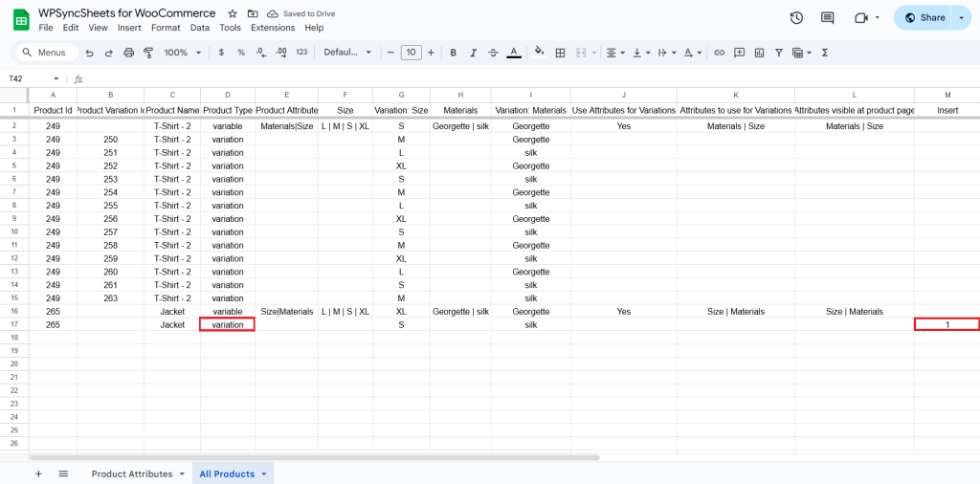The width and height of the screenshot is (980, 484).
Task: Increase font size plus button
Action: point(431,53)
